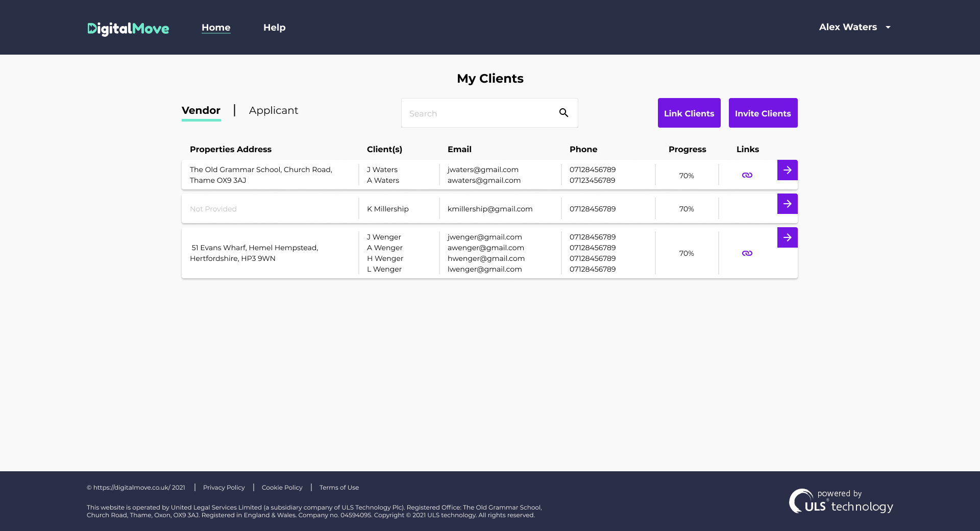The height and width of the screenshot is (531, 980).
Task: Click the ULS technology logo
Action: click(x=841, y=501)
